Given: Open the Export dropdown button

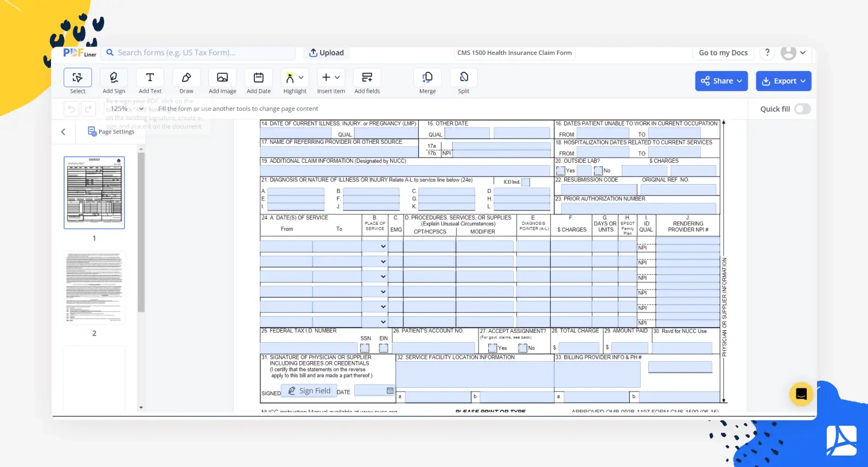Looking at the screenshot, I should [x=783, y=81].
